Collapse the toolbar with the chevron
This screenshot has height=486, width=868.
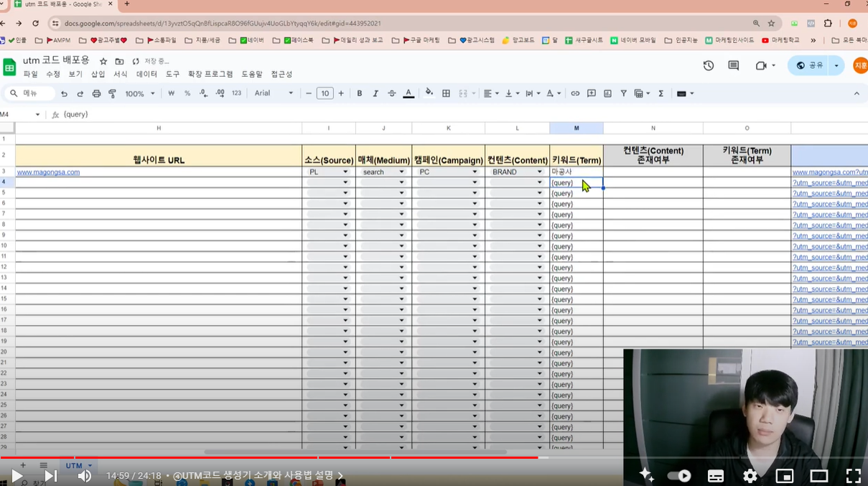(857, 93)
